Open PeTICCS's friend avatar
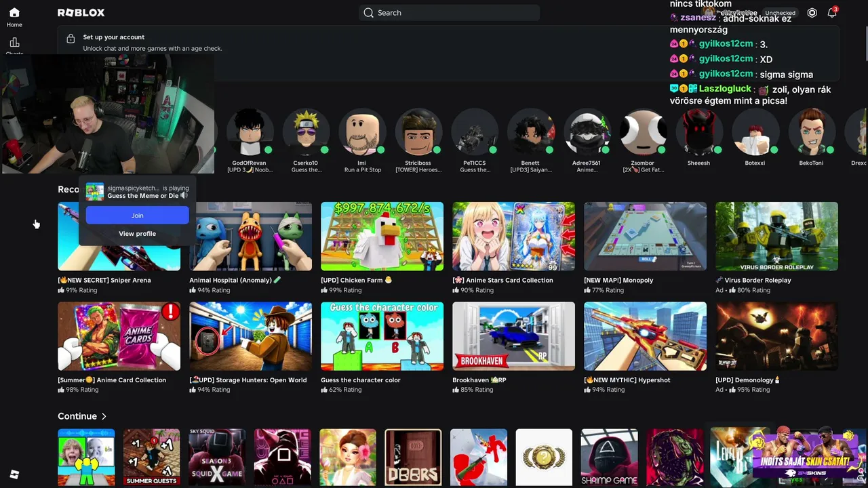Image resolution: width=868 pixels, height=488 pixels. (475, 132)
